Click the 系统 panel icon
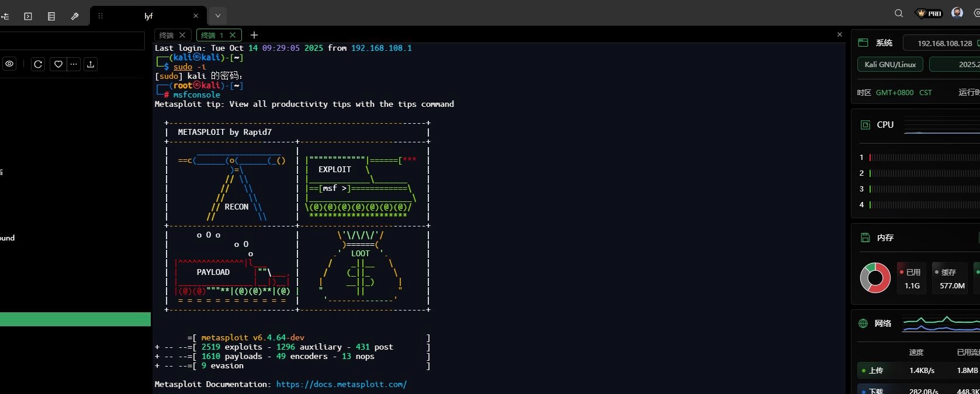This screenshot has height=394, width=980. tap(863, 43)
